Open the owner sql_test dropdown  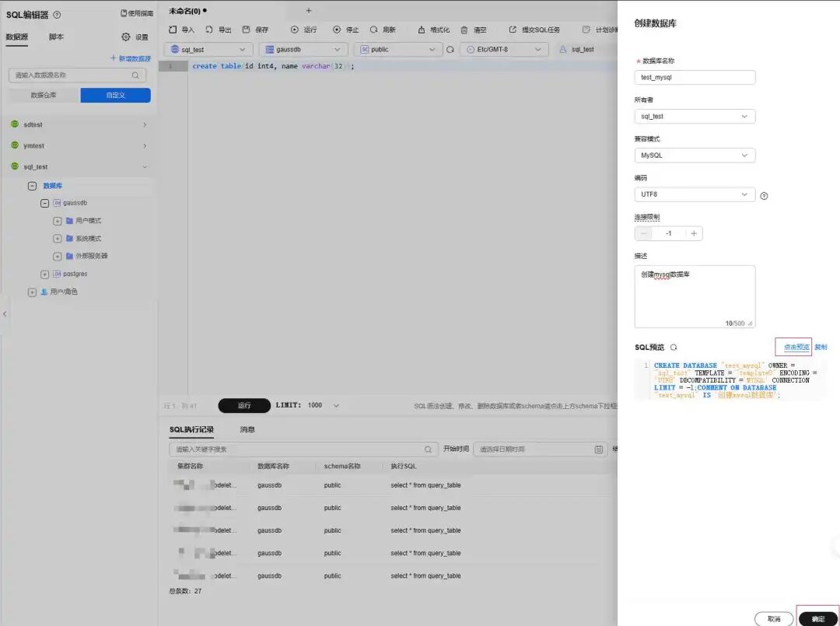pos(695,116)
